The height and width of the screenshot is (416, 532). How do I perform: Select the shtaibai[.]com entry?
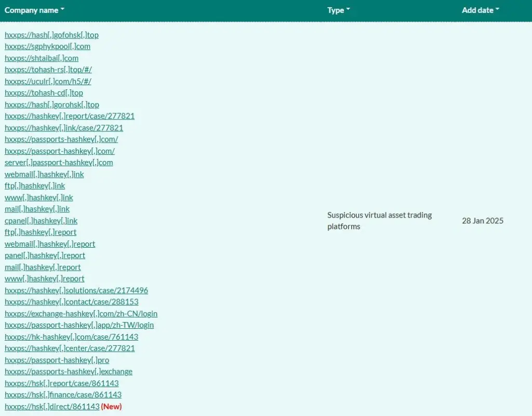tap(42, 58)
